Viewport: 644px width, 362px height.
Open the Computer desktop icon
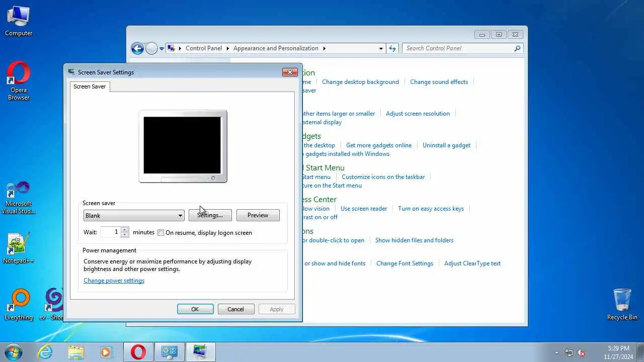(x=19, y=21)
